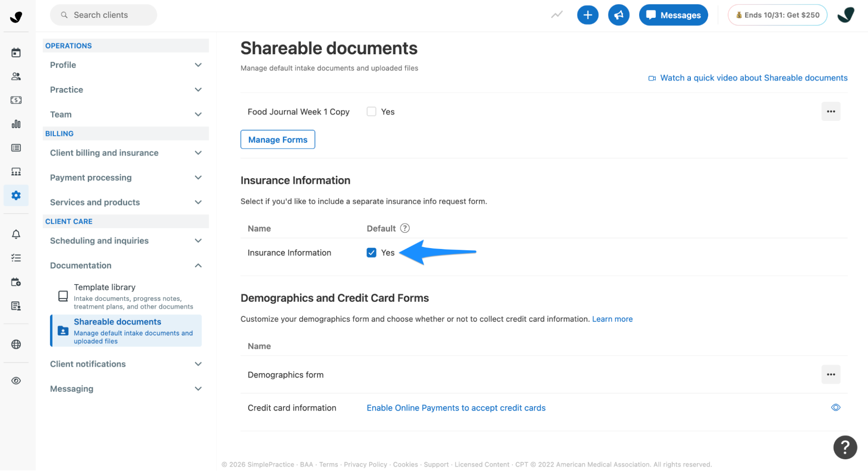Screen dimensions: 868x471
Task: Open more options for Demographics form
Action: 831,375
